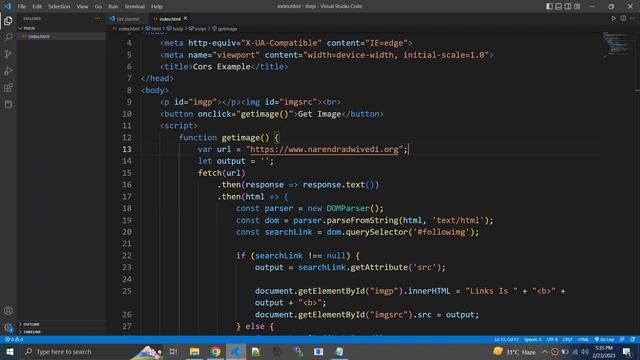Follow the narendradwivedi.org URL link in code

pyautogui.click(x=324, y=149)
